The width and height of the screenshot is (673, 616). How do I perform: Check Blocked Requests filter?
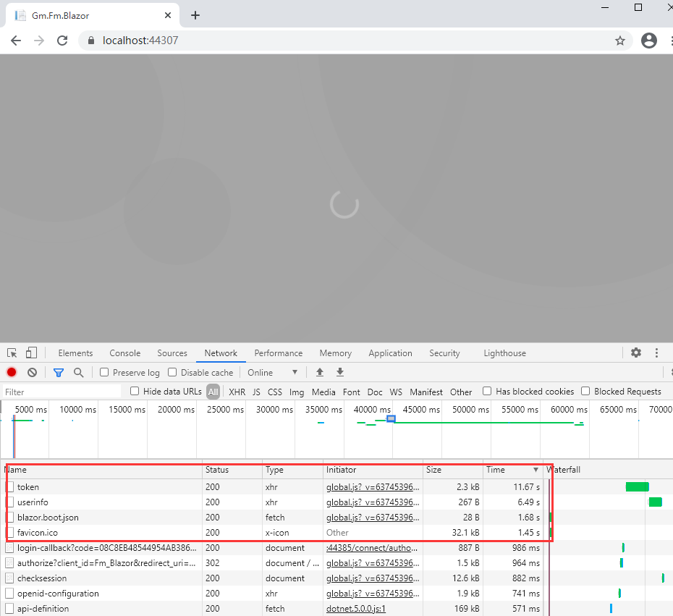(585, 391)
